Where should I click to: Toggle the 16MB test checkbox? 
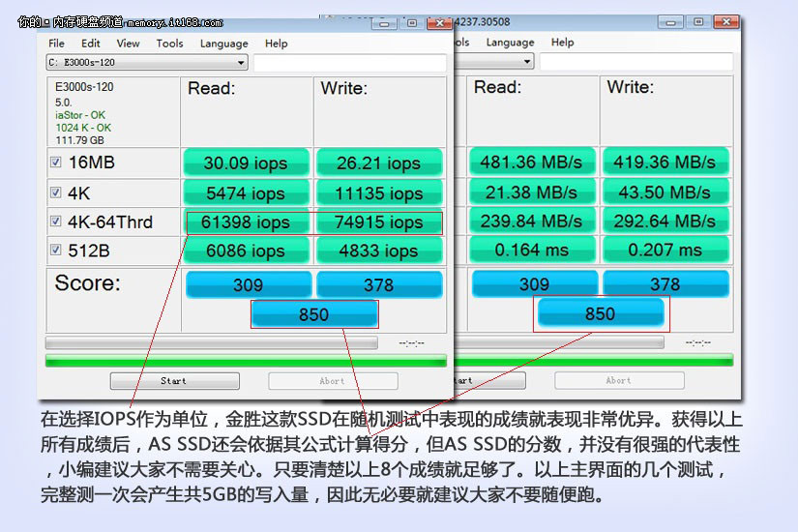coord(56,162)
